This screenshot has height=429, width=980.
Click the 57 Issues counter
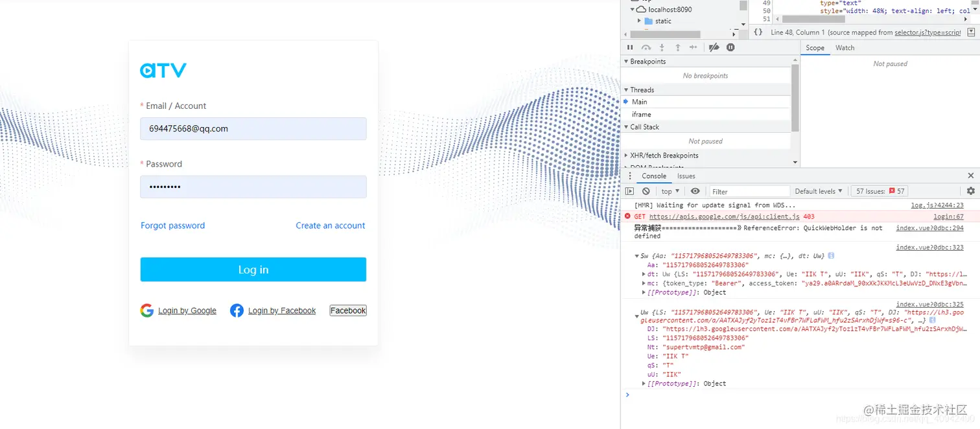point(880,191)
